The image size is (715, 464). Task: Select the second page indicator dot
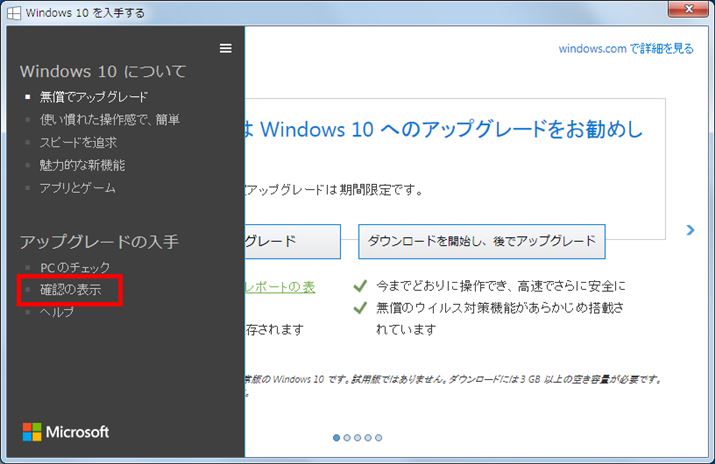tap(347, 438)
